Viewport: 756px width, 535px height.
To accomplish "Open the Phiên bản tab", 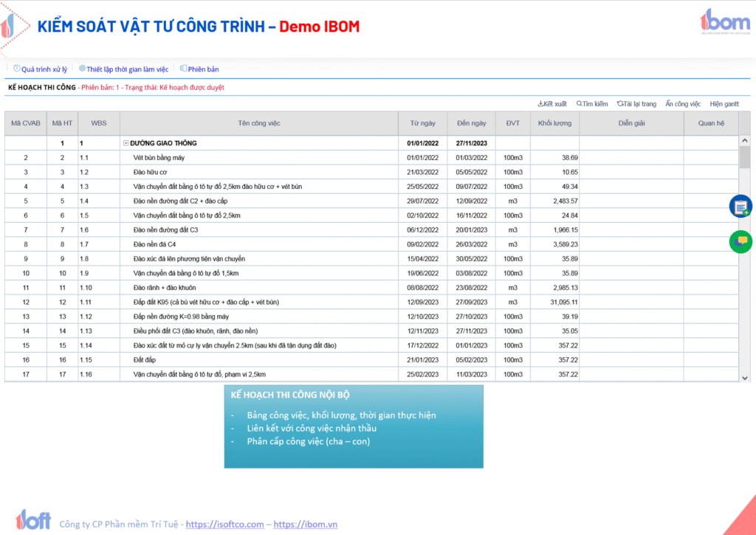I will pyautogui.click(x=199, y=69).
